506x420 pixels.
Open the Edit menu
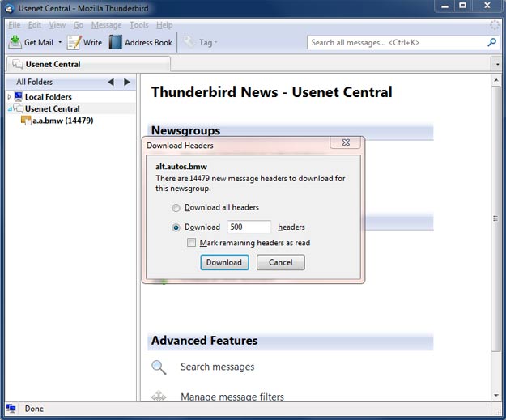pos(35,25)
